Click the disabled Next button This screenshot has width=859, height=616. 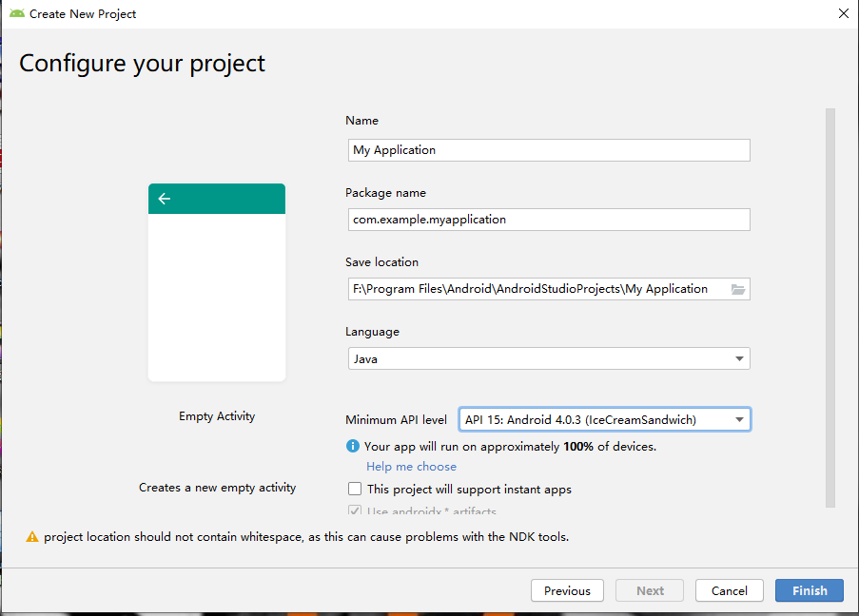click(x=650, y=590)
